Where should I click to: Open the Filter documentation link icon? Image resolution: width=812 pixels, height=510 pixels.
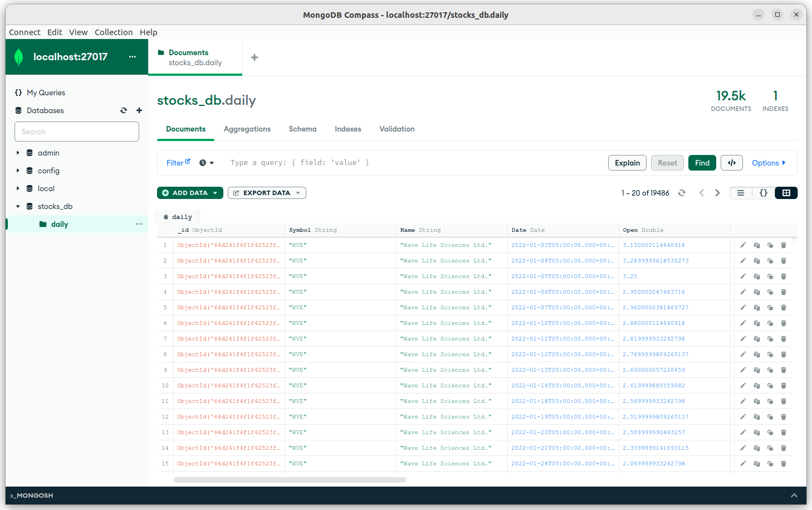point(188,161)
